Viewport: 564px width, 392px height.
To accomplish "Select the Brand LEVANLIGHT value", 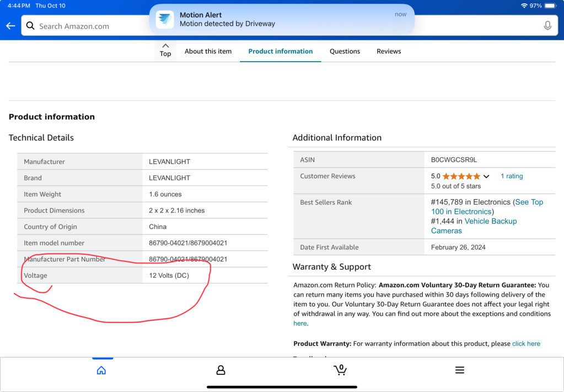I will tap(169, 178).
